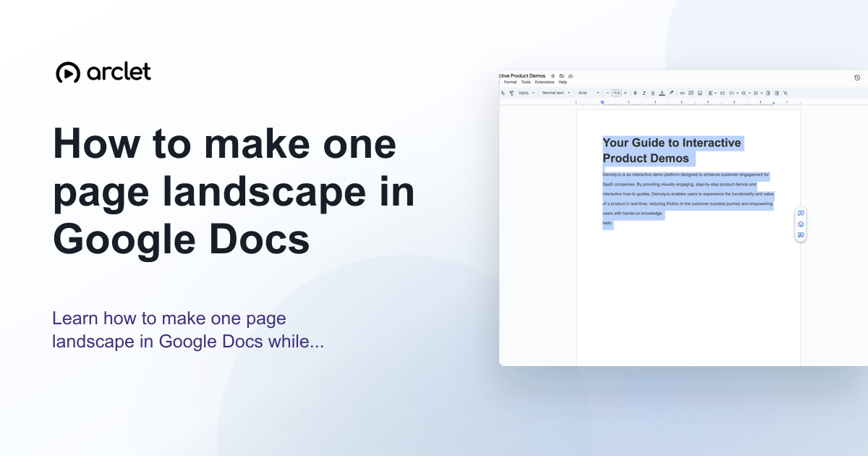Click the insert image toolbar icon

coord(700,93)
